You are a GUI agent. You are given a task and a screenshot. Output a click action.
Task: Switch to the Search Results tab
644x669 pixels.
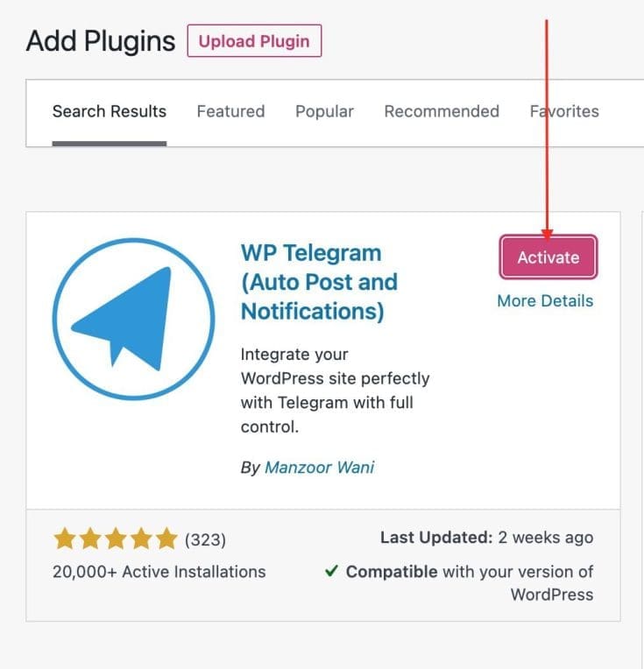point(110,111)
